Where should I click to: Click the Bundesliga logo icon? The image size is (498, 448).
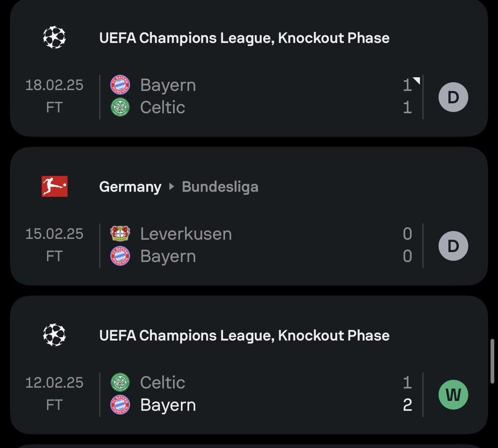coord(54,186)
